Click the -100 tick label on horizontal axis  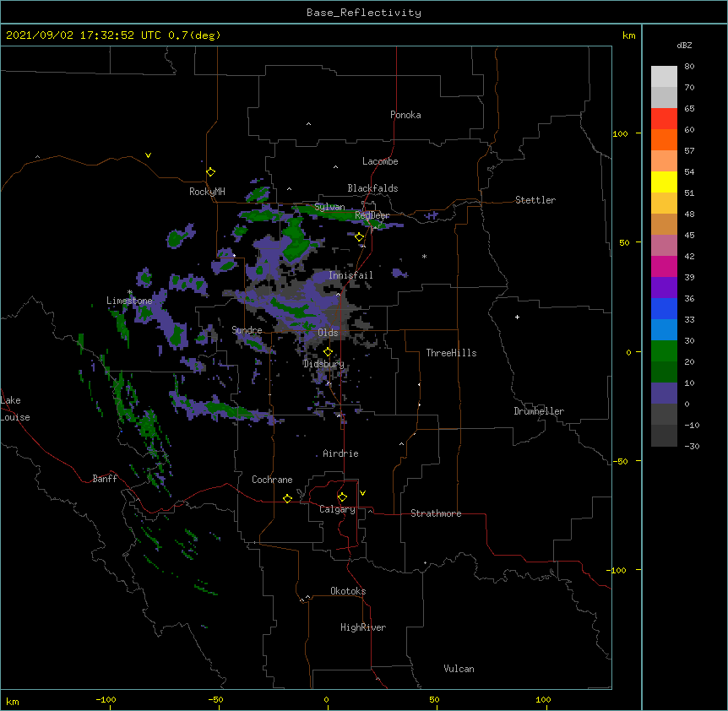tap(106, 699)
